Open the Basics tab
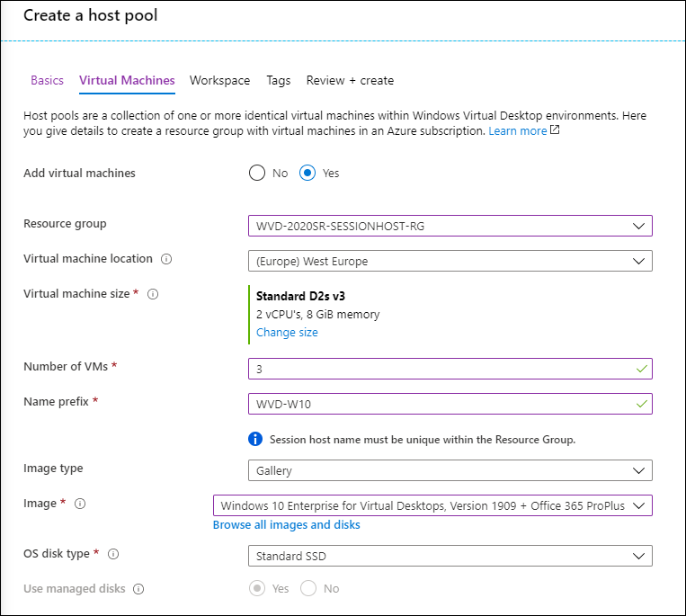The image size is (686, 616). tap(47, 81)
